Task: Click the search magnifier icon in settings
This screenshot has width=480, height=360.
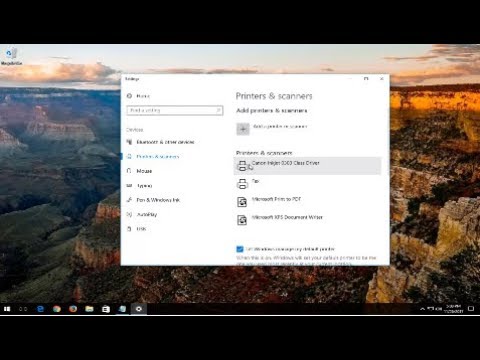Action: [x=219, y=110]
